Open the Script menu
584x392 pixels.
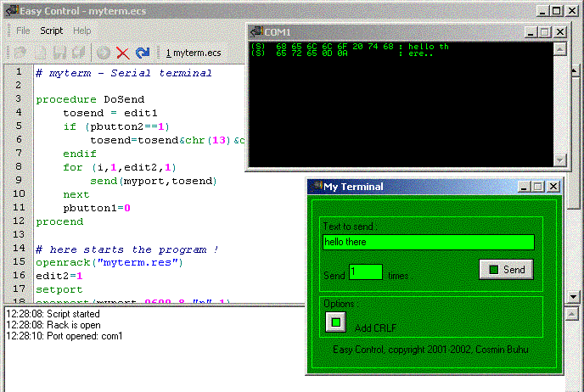52,31
